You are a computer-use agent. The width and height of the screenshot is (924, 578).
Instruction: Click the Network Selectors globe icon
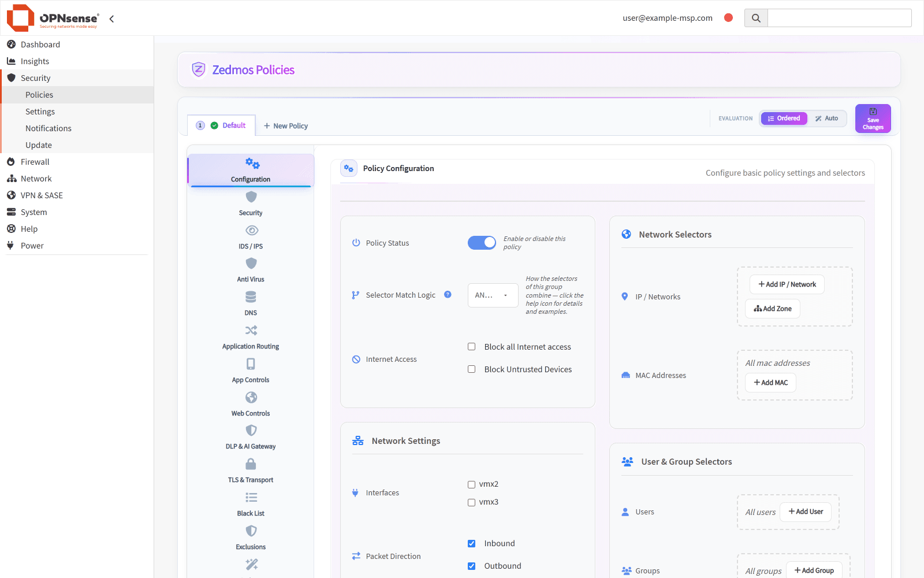coord(626,234)
